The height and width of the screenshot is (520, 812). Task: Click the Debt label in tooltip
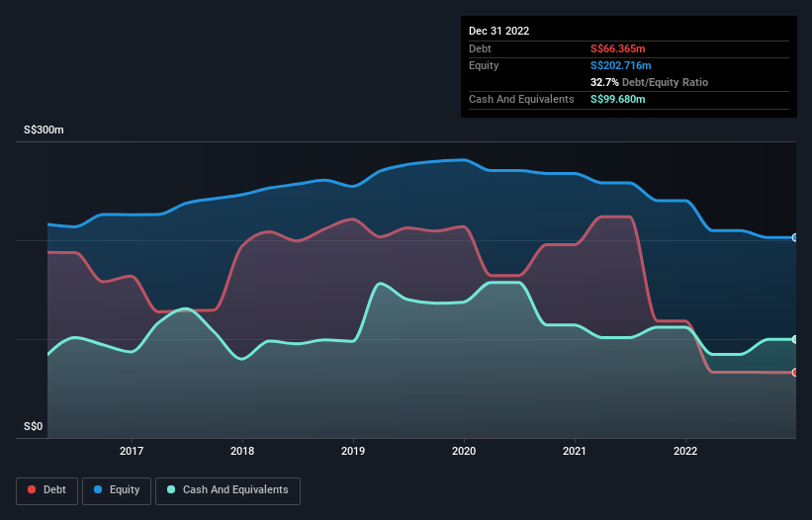click(480, 48)
